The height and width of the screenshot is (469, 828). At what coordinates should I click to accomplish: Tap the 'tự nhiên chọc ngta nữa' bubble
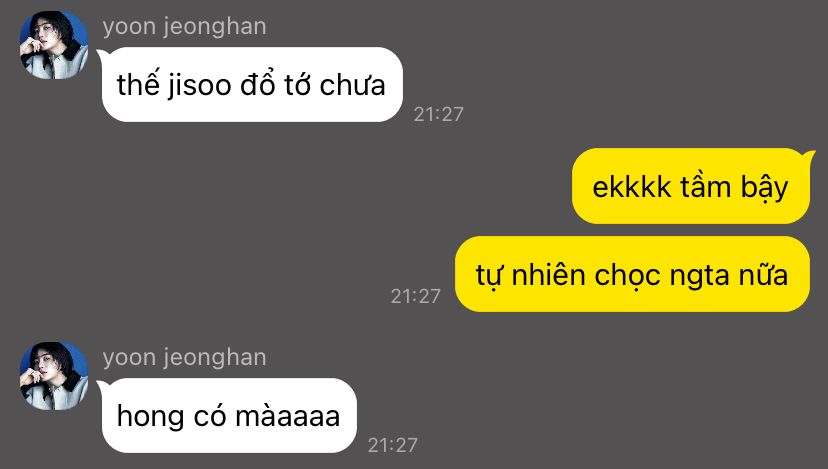click(632, 274)
